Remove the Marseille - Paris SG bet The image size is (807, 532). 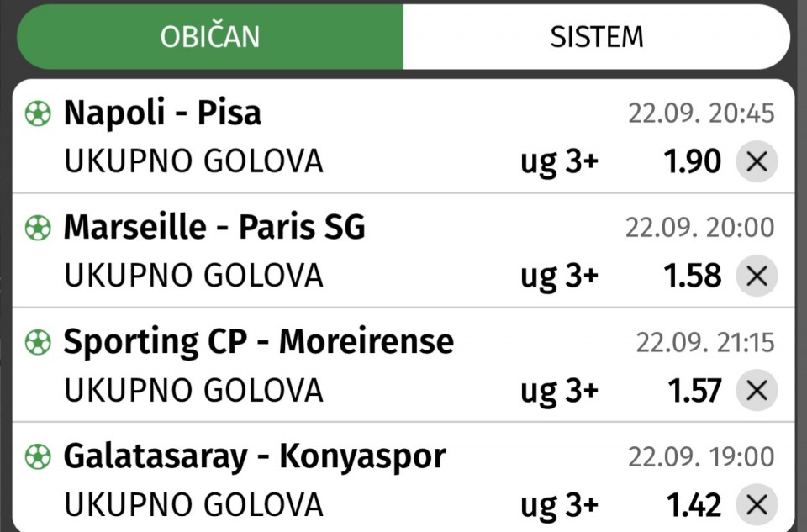(757, 276)
